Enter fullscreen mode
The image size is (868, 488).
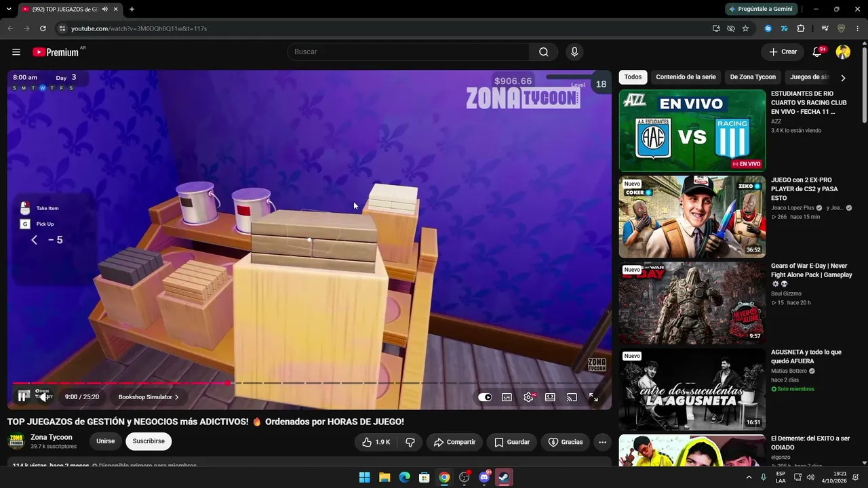(x=593, y=397)
